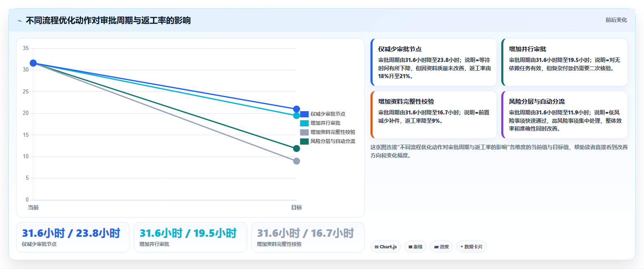Click legend label 增加资料完整性校验

click(x=333, y=132)
